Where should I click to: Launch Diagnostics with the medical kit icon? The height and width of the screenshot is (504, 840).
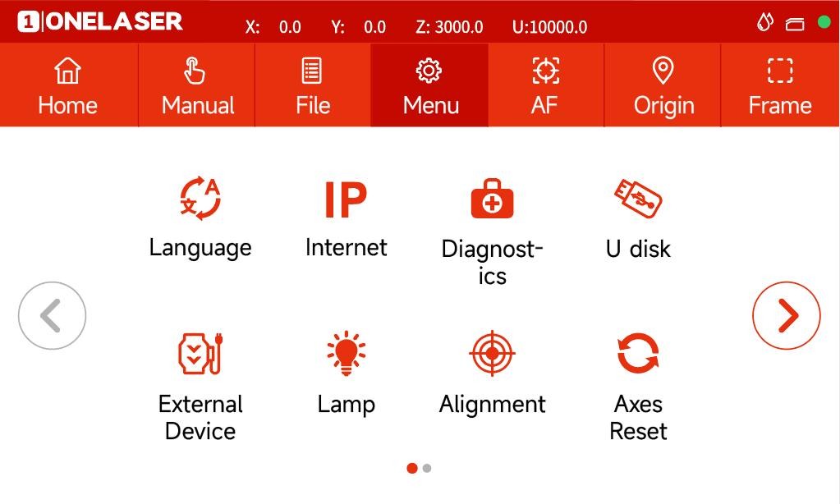pyautogui.click(x=492, y=199)
